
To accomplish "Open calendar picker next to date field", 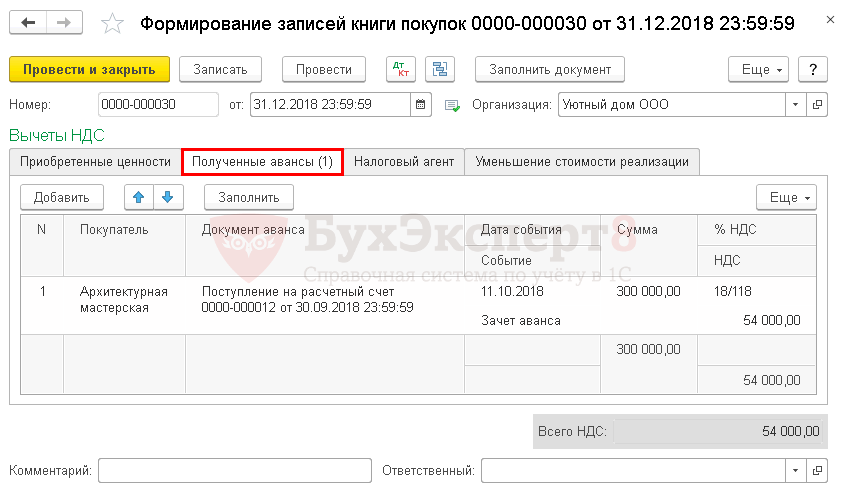I will click(x=421, y=104).
